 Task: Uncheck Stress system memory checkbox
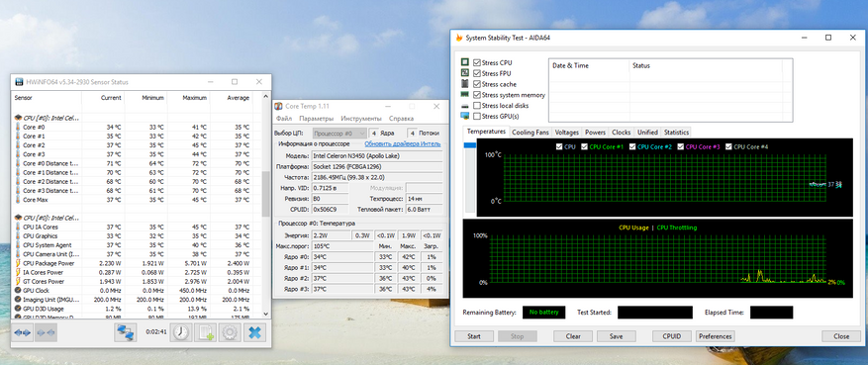477,95
